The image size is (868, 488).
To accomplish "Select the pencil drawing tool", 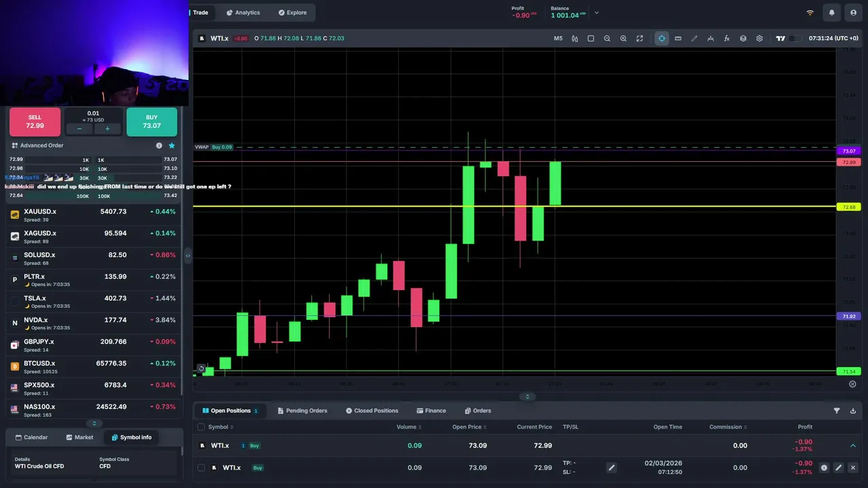I will (694, 39).
